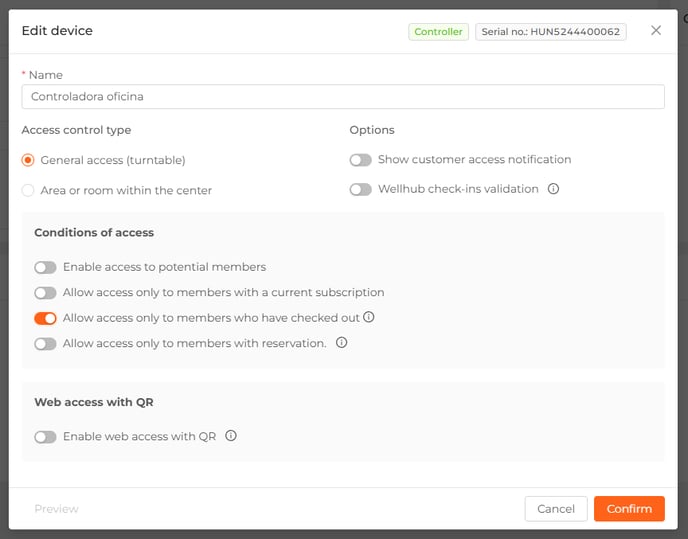Toggle access only to members with reservation
This screenshot has width=688, height=539.
pyautogui.click(x=45, y=344)
